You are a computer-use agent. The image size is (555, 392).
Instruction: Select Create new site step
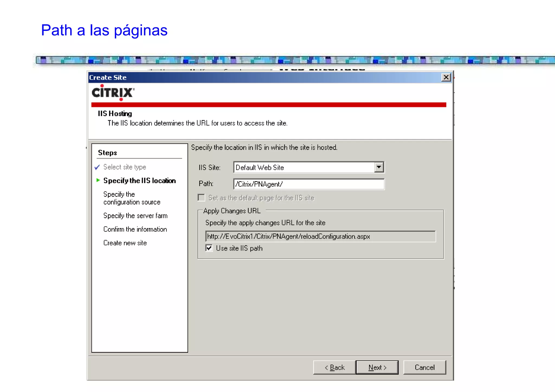[125, 243]
